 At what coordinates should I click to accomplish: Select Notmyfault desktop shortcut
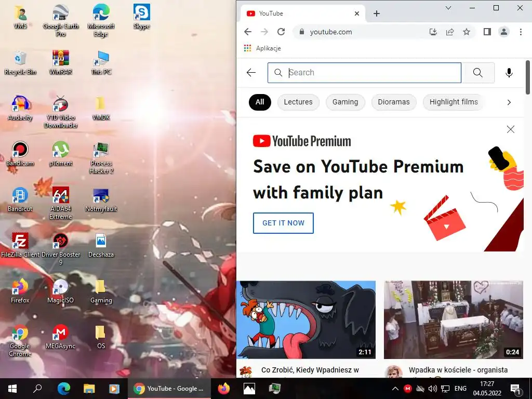pyautogui.click(x=101, y=200)
